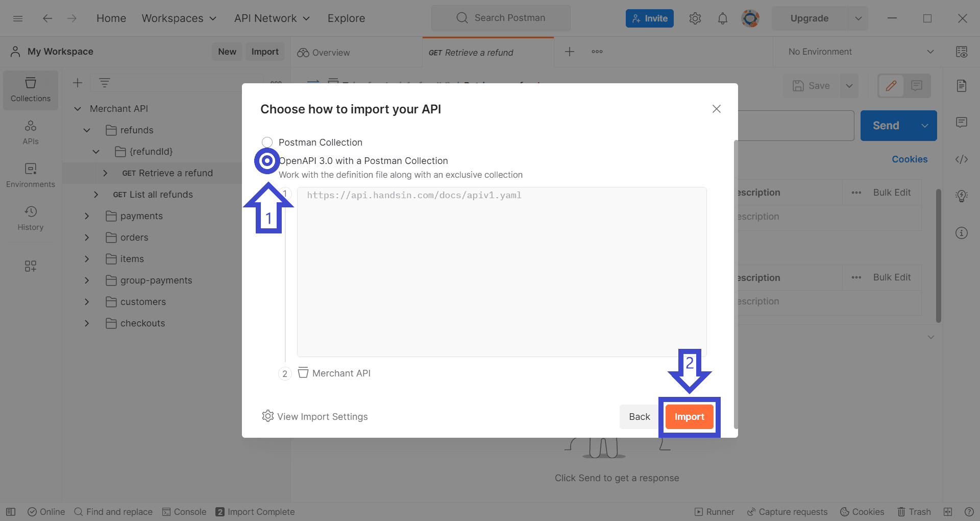
Task: Open the Collections sidebar panel
Action: coord(31,90)
